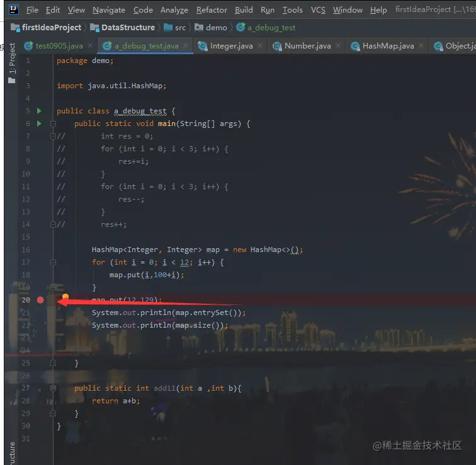Close the HashMap.java tab

(421, 45)
